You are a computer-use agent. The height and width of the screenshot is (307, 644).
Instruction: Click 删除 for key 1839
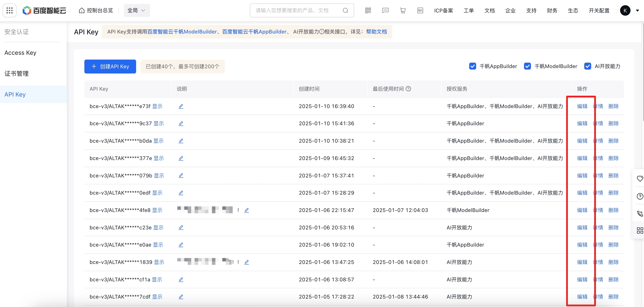tap(613, 262)
